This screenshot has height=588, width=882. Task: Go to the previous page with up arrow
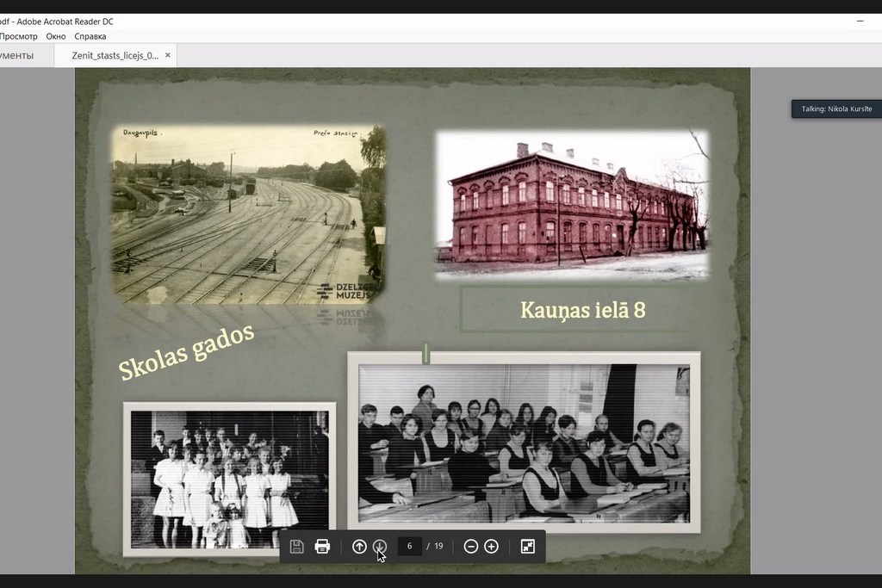click(x=360, y=547)
